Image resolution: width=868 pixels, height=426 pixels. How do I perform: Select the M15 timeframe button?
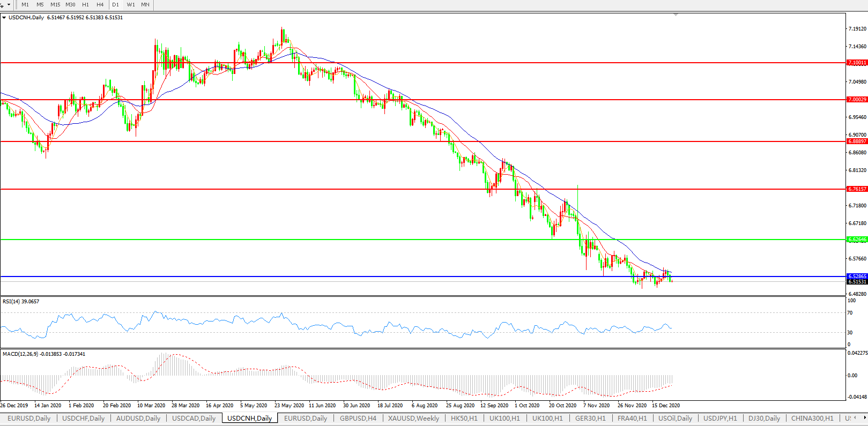[55, 5]
